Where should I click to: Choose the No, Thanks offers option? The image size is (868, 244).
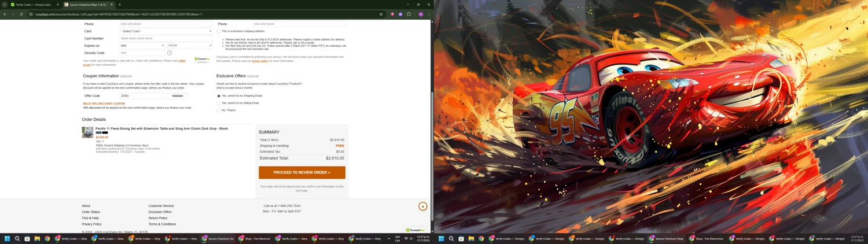click(x=219, y=110)
